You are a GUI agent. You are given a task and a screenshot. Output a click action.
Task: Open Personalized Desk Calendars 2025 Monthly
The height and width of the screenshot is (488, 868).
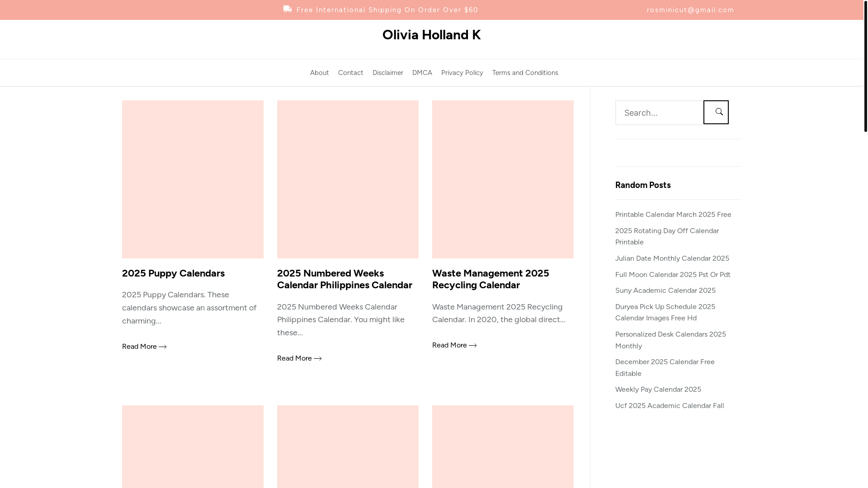670,340
